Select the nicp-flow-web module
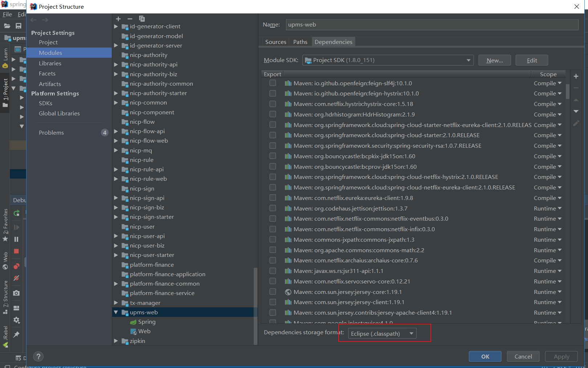The width and height of the screenshot is (588, 368). pyautogui.click(x=149, y=141)
